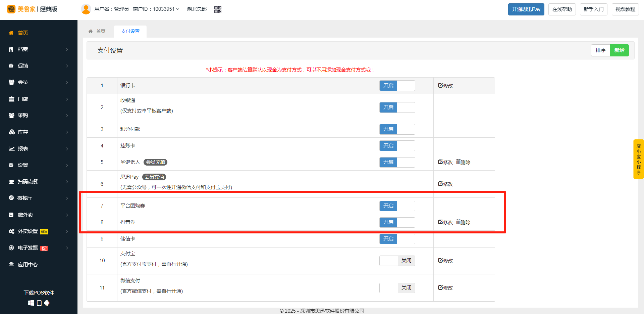
Task: Expand the 报表 sidebar section
Action: 39,148
